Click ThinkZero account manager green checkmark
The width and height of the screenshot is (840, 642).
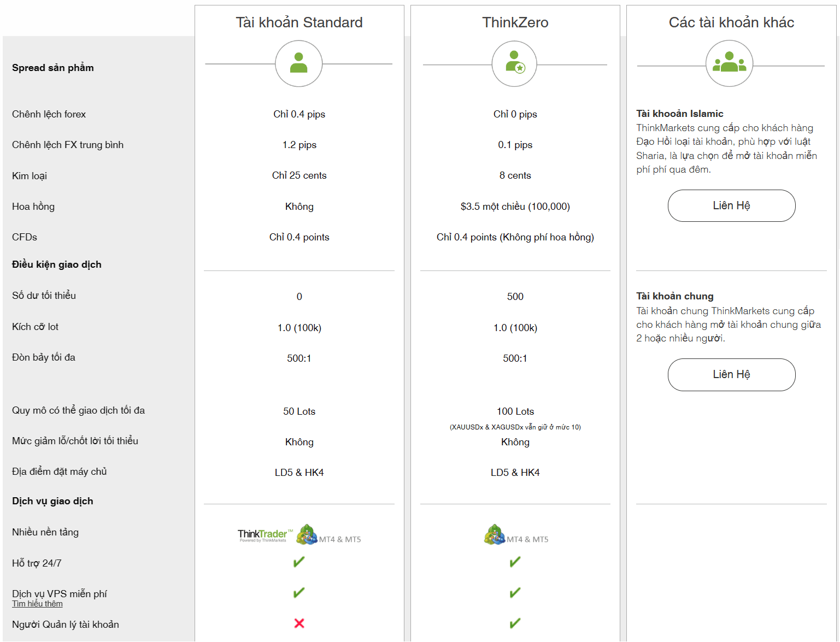515,623
